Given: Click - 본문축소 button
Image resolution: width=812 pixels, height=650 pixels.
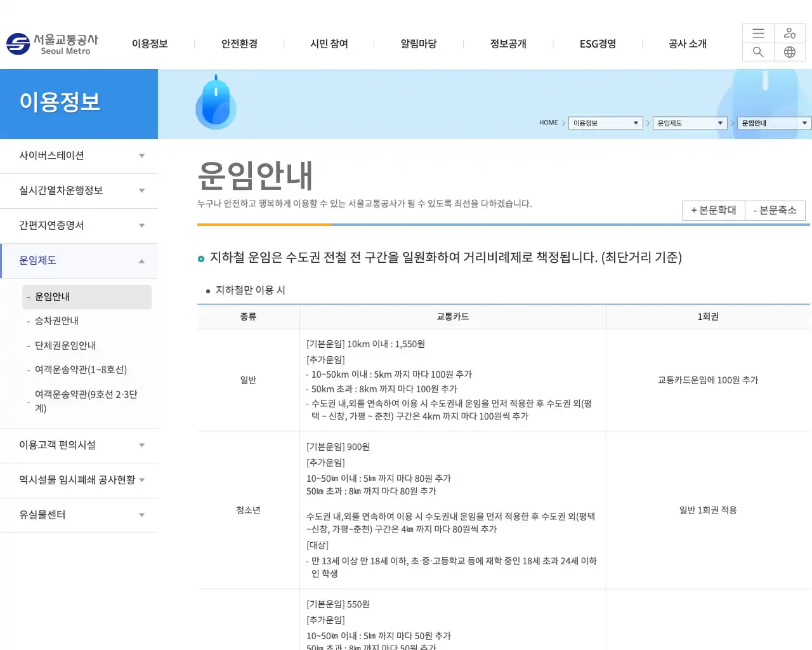Looking at the screenshot, I should pos(775,210).
